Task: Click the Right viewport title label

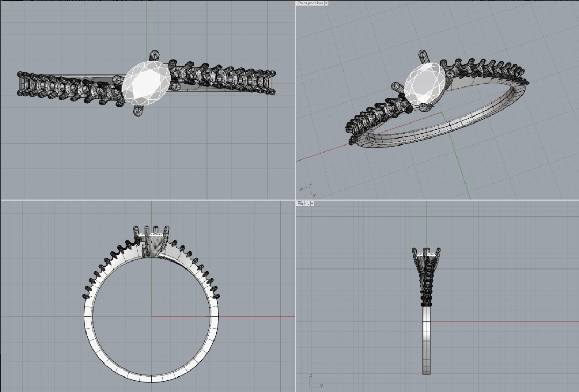Action: (x=303, y=203)
